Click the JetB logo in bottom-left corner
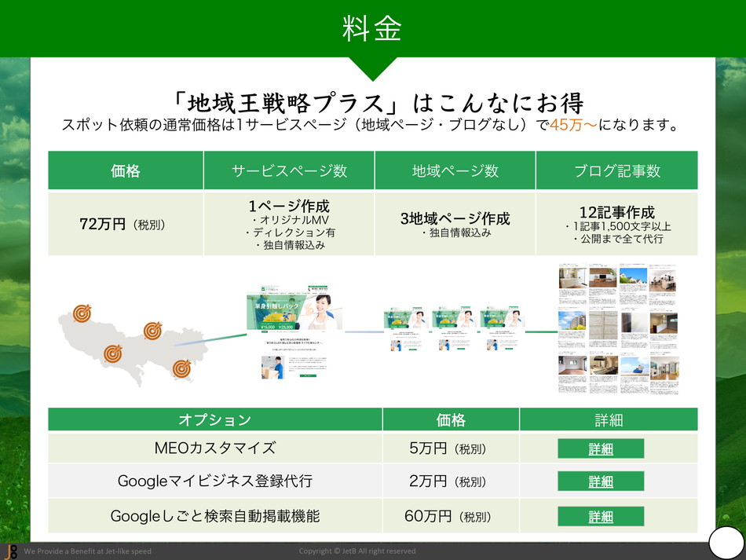The height and width of the screenshot is (560, 746). pyautogui.click(x=10, y=551)
